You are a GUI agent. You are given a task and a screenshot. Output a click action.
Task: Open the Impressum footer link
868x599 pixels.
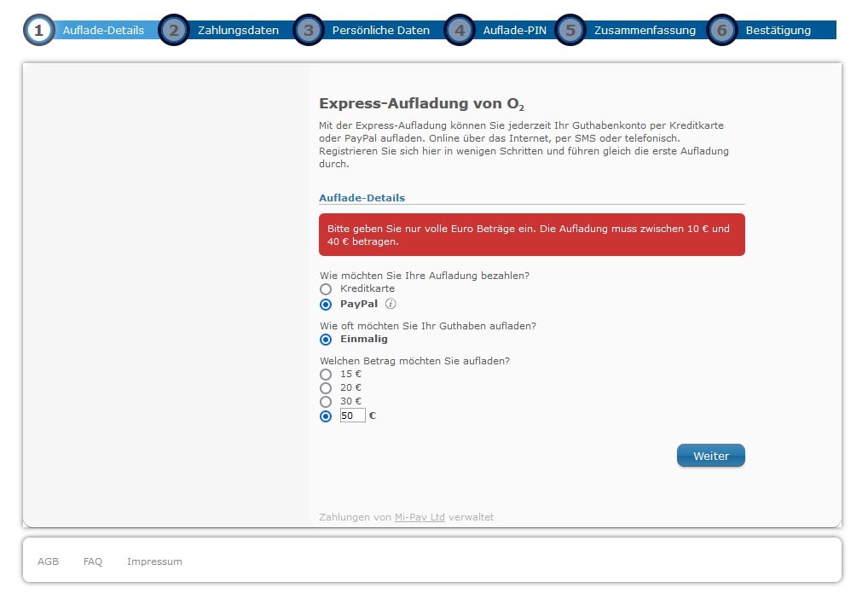[x=154, y=561]
